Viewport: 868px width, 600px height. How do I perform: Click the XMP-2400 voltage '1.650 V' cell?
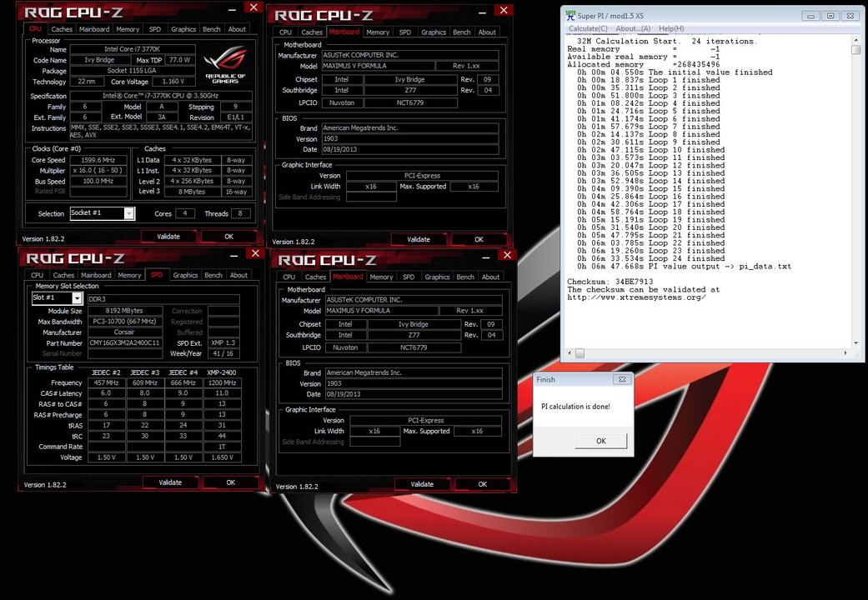[223, 457]
